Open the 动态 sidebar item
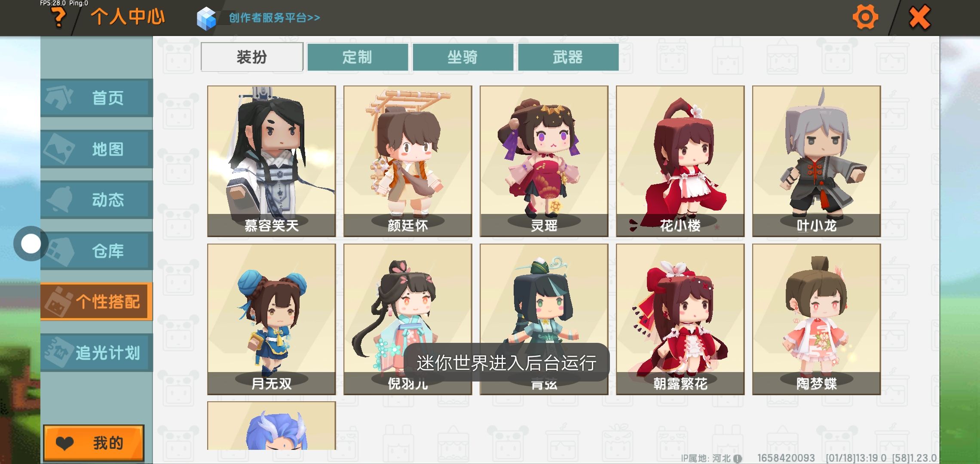The image size is (980, 464). 97,199
